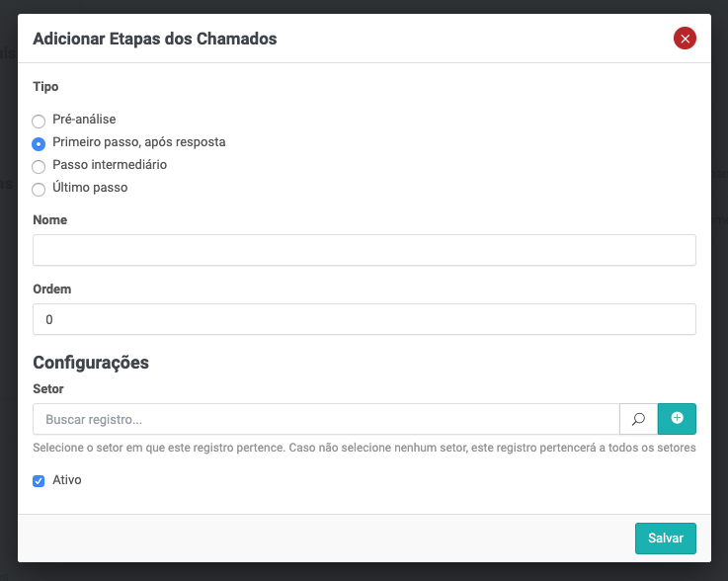Focus the Nome text field
The width and height of the screenshot is (728, 581).
click(364, 250)
